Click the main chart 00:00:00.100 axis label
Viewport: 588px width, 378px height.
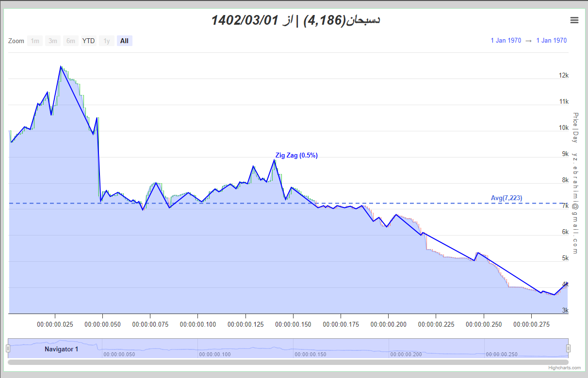coord(198,324)
